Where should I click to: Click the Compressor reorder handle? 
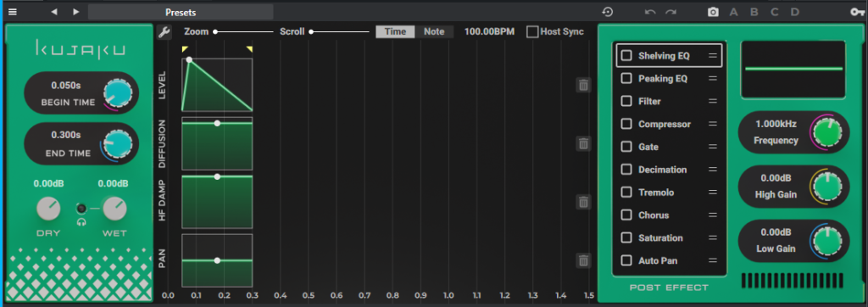[x=712, y=124]
